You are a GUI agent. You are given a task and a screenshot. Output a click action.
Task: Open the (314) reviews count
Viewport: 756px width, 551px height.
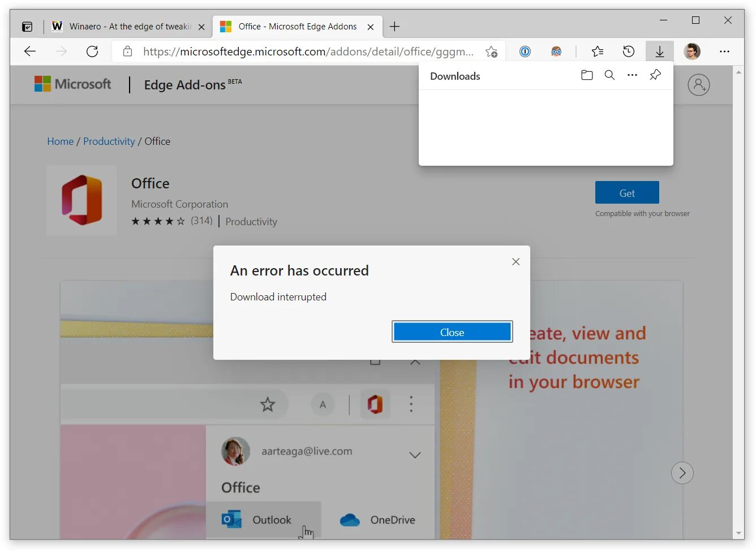pyautogui.click(x=201, y=221)
